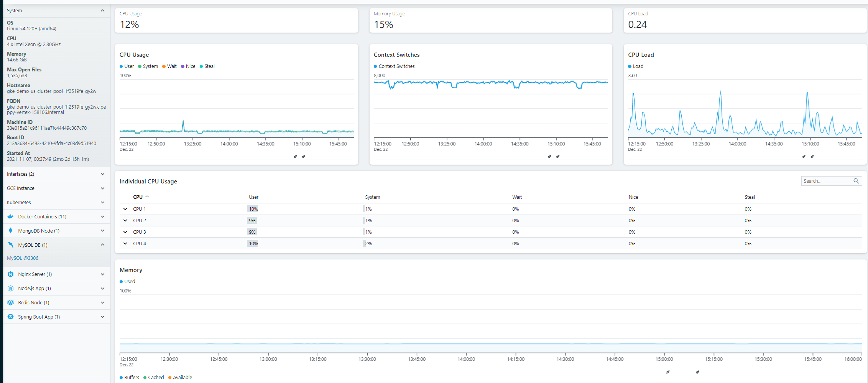Click second release marker in CPU Usage chart
The width and height of the screenshot is (868, 383).
(304, 157)
